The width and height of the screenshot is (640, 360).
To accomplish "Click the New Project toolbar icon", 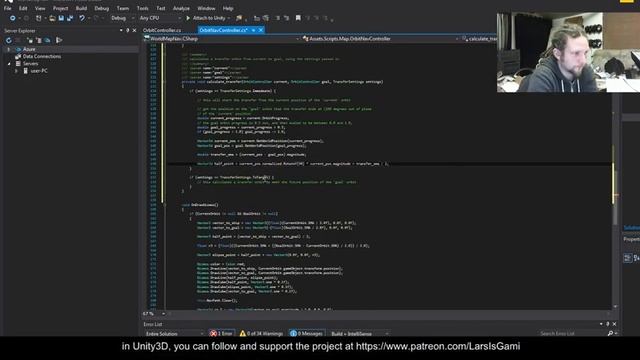I will 39,18.
